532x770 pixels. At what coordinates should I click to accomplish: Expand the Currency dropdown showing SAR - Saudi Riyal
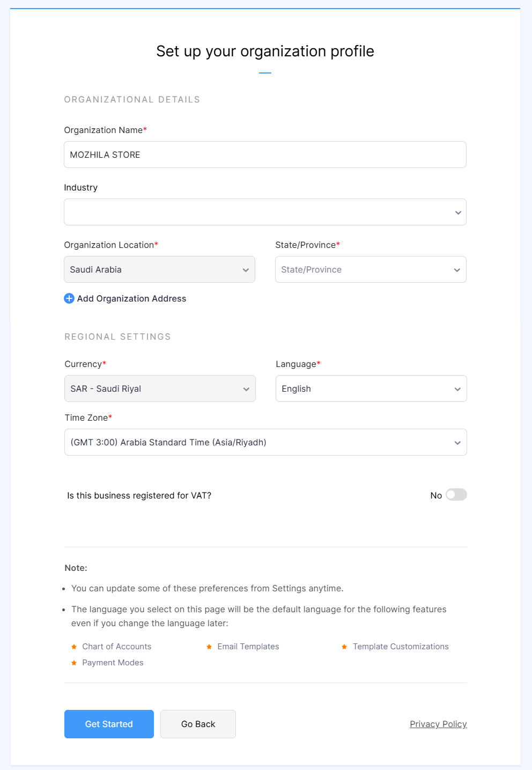point(160,388)
